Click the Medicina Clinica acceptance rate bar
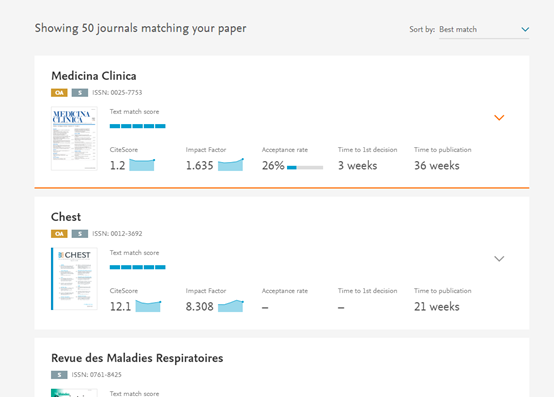The height and width of the screenshot is (397, 554). tap(305, 167)
